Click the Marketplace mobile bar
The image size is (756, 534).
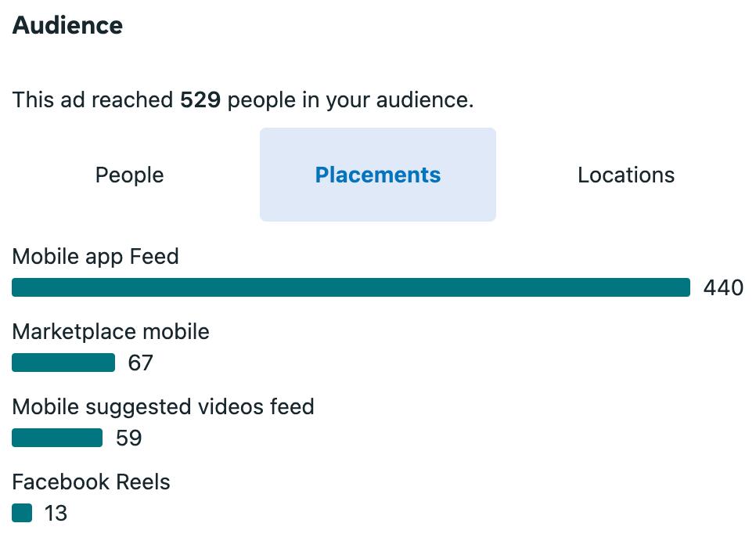pos(63,363)
